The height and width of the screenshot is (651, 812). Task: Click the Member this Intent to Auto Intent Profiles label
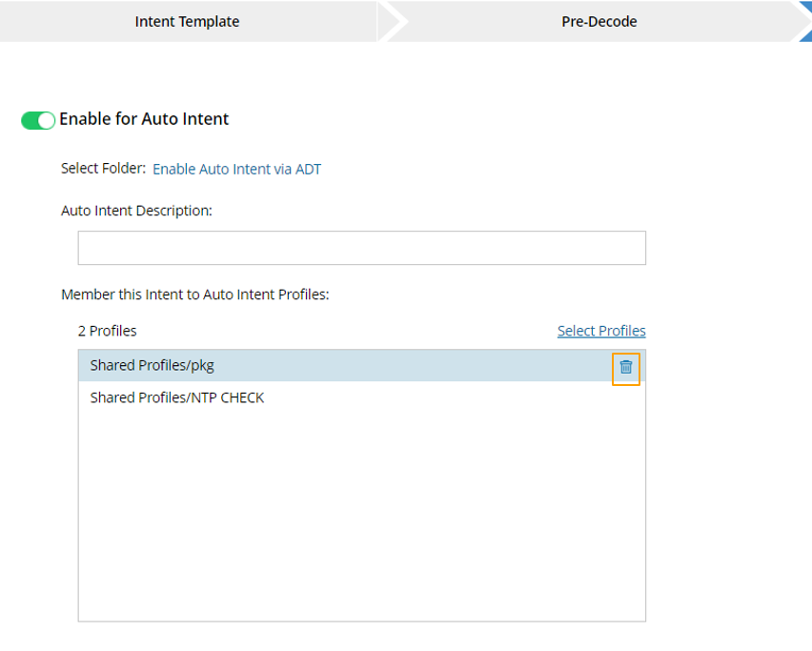tap(194, 295)
